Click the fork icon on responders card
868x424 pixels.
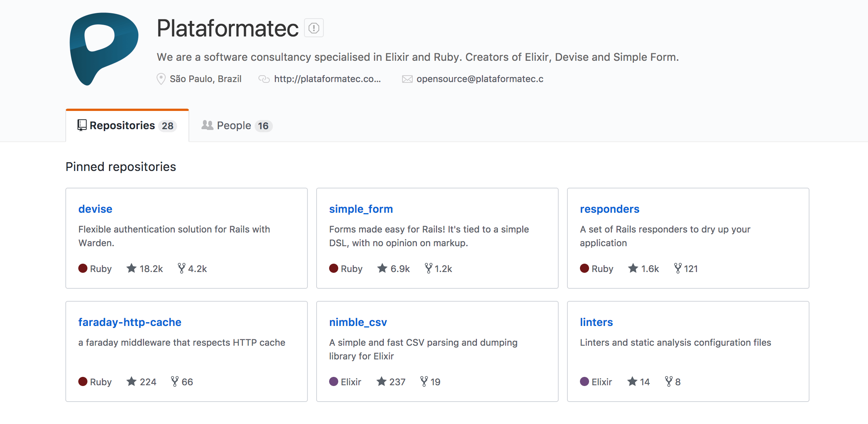(x=678, y=268)
